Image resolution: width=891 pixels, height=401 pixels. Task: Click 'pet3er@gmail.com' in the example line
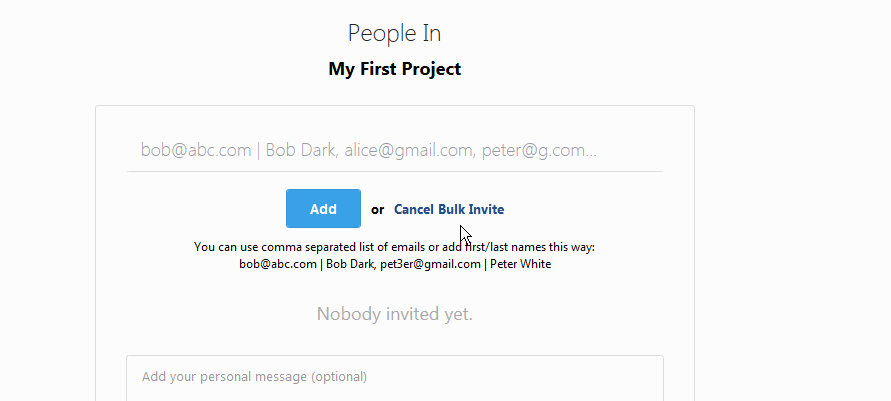(x=430, y=264)
